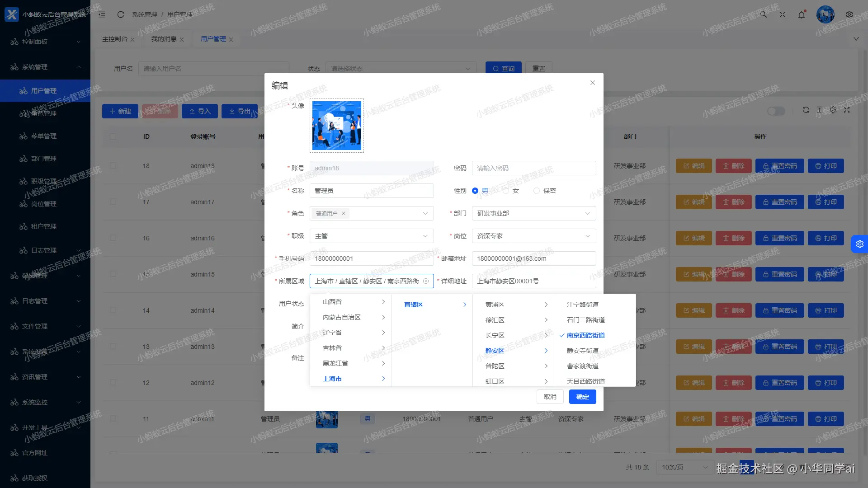Click the blue floating settings gear
868x488 pixels.
pyautogui.click(x=859, y=244)
